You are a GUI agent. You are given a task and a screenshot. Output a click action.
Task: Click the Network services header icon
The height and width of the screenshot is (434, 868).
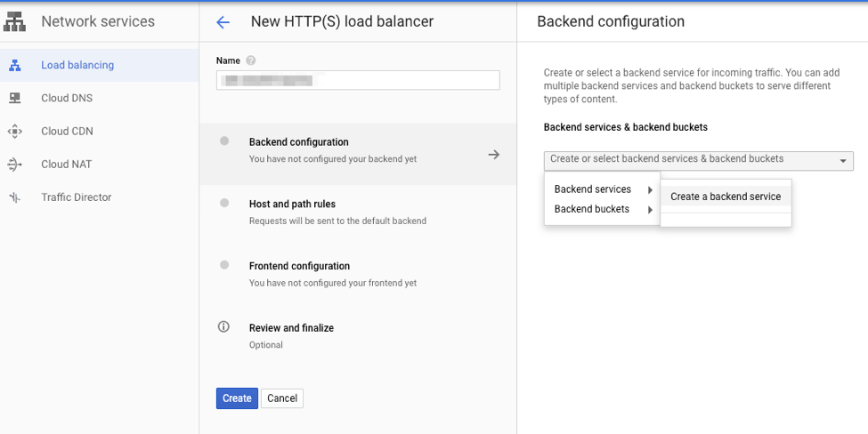coord(14,21)
